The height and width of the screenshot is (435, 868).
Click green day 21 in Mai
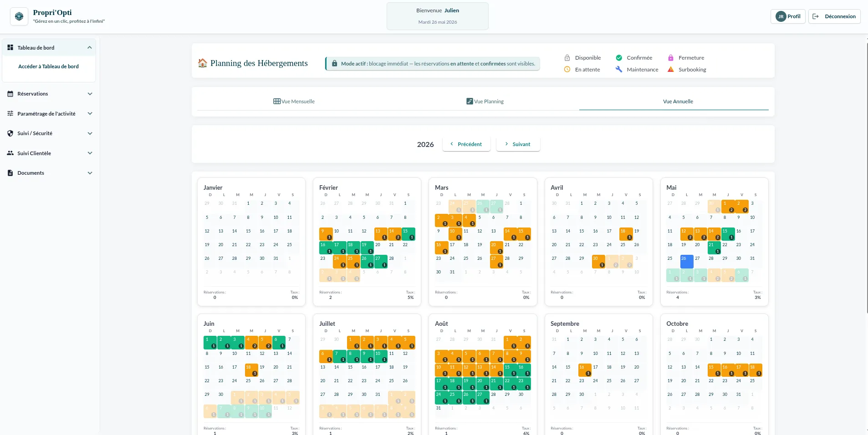714,248
